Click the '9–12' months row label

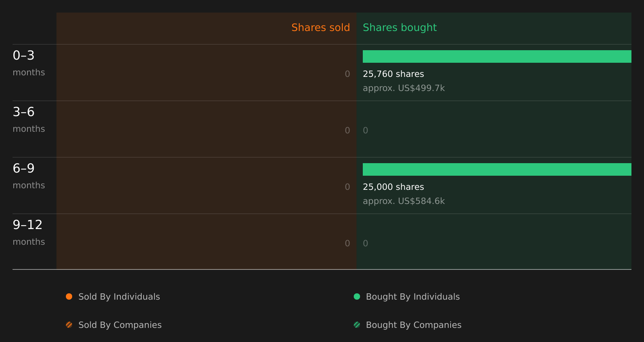coord(27,225)
